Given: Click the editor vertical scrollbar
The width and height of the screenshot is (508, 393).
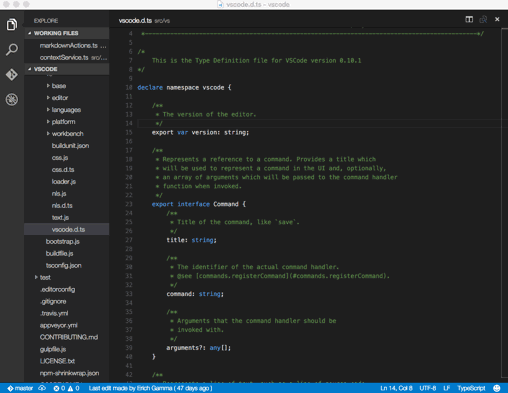Looking at the screenshot, I should [504, 203].
